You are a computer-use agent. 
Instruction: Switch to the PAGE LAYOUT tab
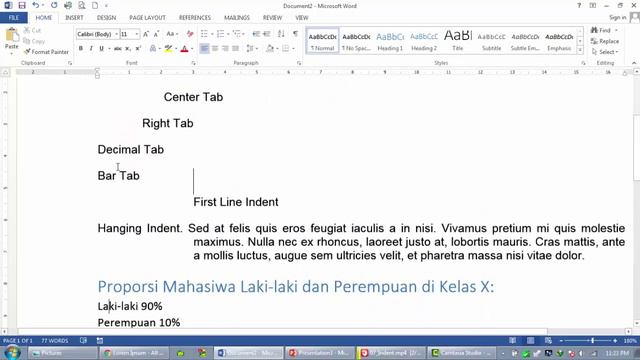pos(147,18)
